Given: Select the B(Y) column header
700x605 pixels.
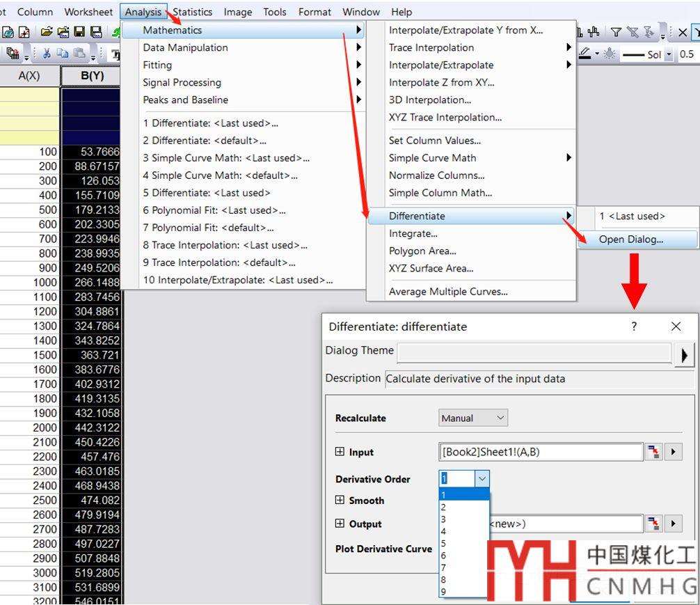Looking at the screenshot, I should tap(92, 75).
